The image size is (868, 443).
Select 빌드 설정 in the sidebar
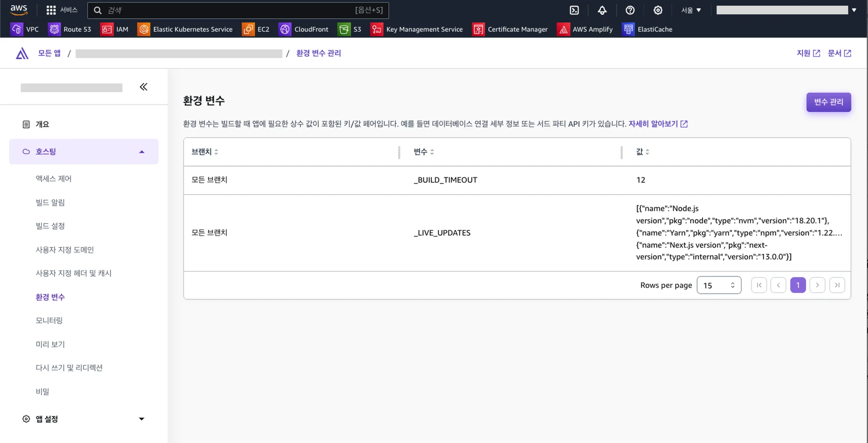pyautogui.click(x=50, y=226)
